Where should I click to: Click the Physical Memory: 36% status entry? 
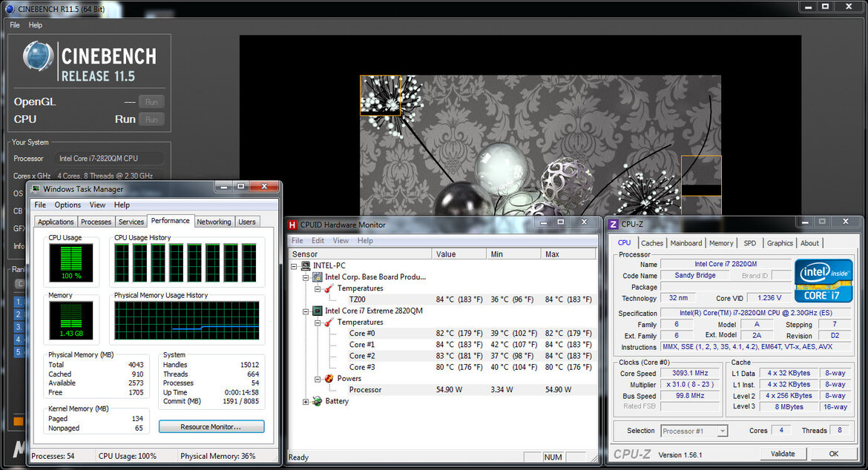217,456
